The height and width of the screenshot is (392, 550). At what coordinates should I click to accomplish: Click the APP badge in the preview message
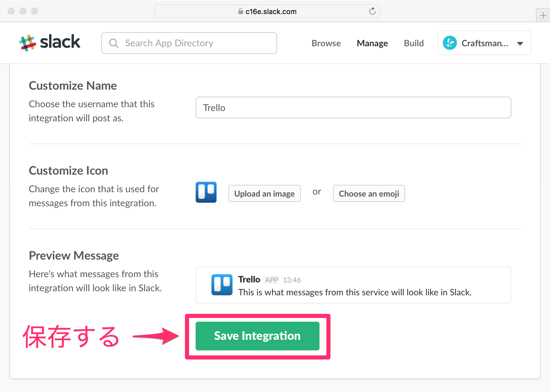[x=271, y=280]
